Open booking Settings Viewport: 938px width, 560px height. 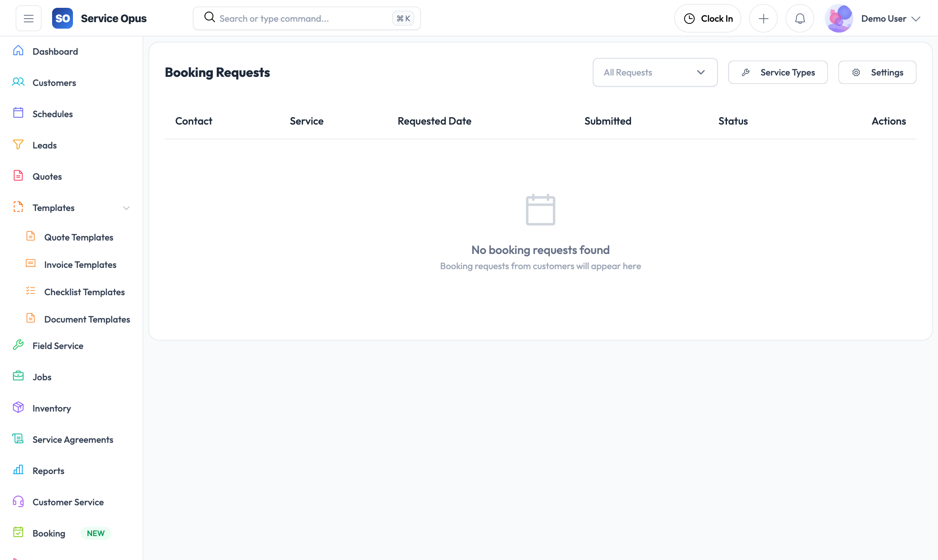tap(877, 72)
